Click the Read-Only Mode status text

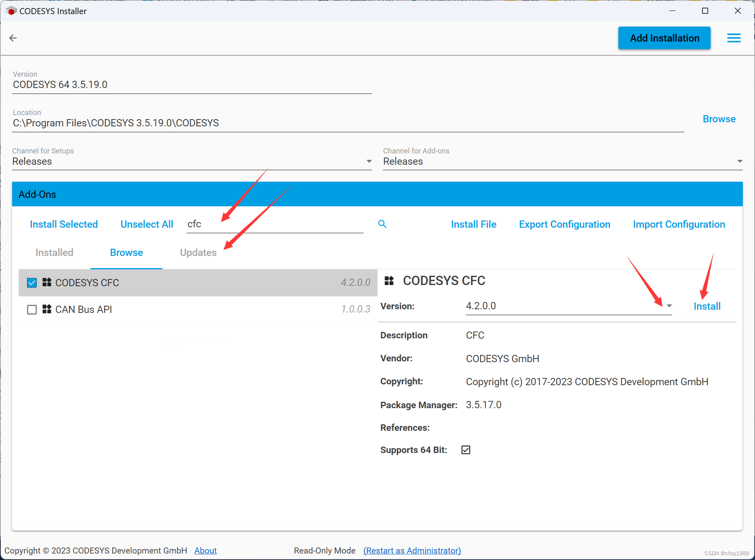coord(325,551)
